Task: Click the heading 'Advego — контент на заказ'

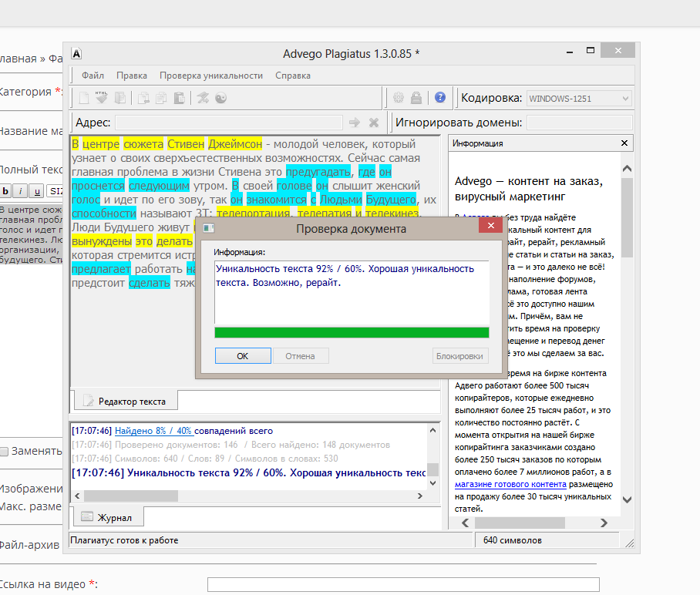Action: point(529,181)
